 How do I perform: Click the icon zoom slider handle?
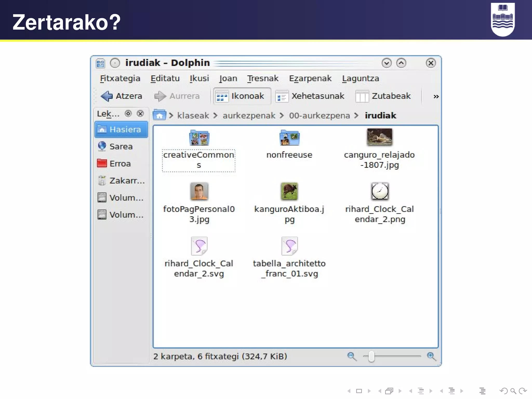pyautogui.click(x=371, y=356)
